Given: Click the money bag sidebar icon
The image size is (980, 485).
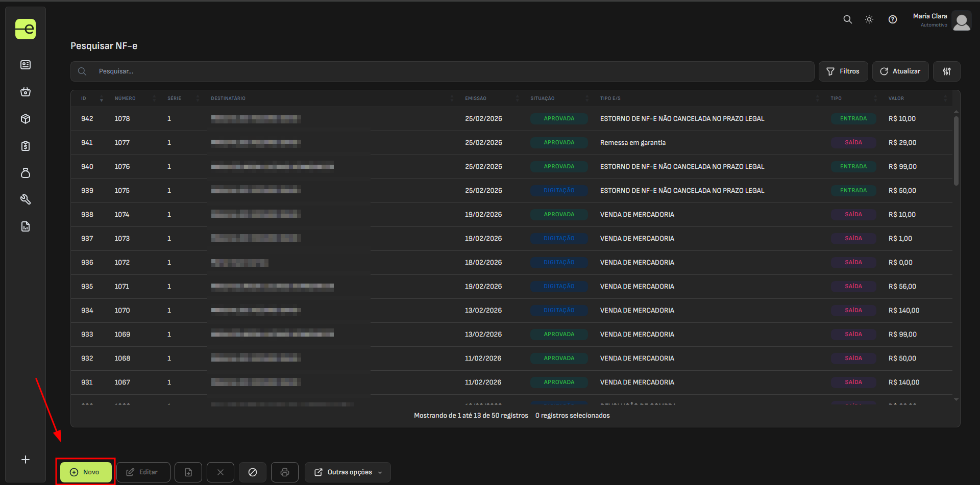Looking at the screenshot, I should coord(26,173).
